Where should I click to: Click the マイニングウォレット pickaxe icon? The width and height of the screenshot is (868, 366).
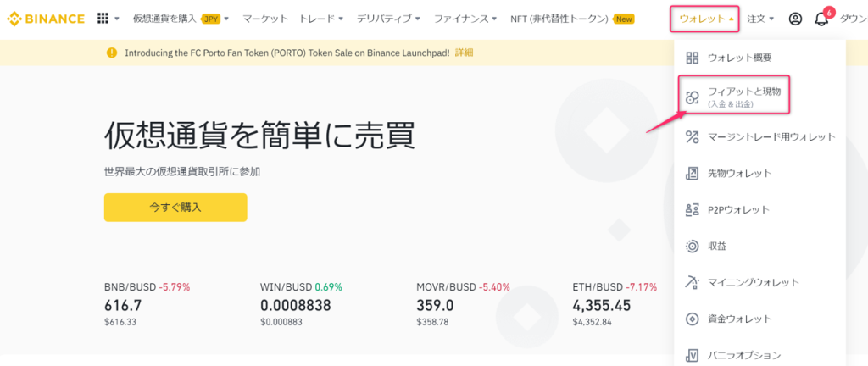coord(692,282)
